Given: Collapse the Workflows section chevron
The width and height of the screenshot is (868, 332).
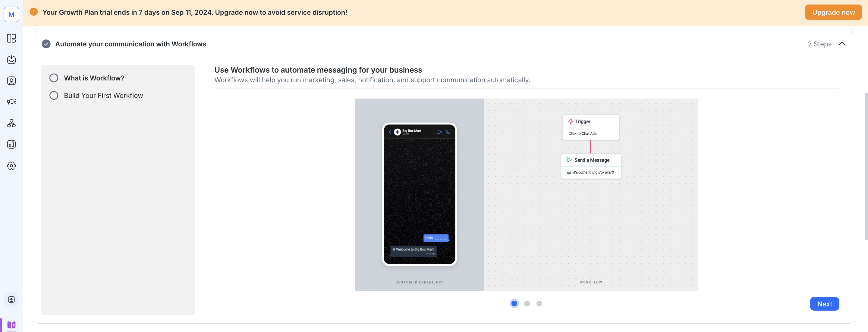Looking at the screenshot, I should pos(842,44).
